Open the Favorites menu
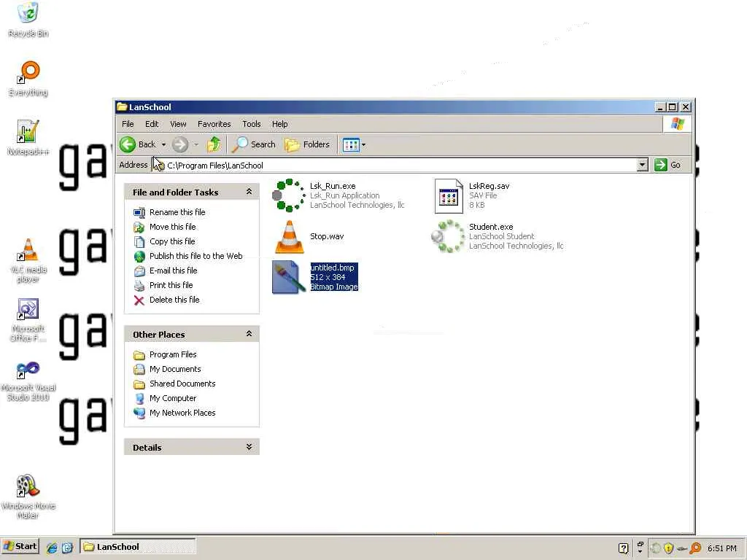This screenshot has width=747, height=560. pyautogui.click(x=214, y=124)
